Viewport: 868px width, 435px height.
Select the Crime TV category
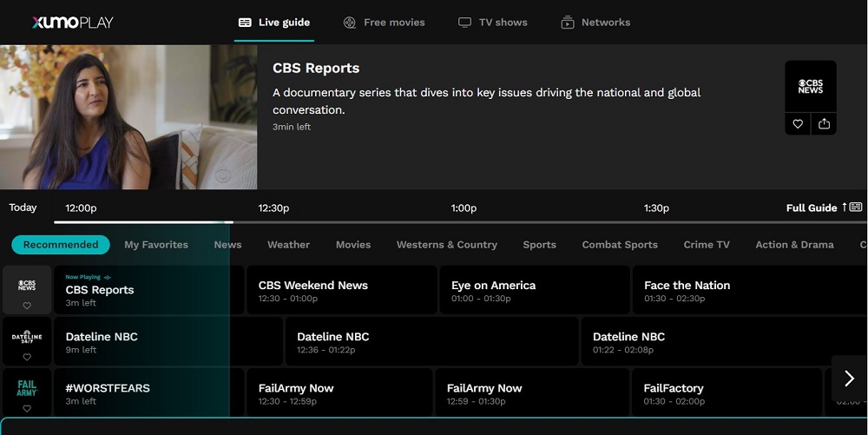[707, 245]
